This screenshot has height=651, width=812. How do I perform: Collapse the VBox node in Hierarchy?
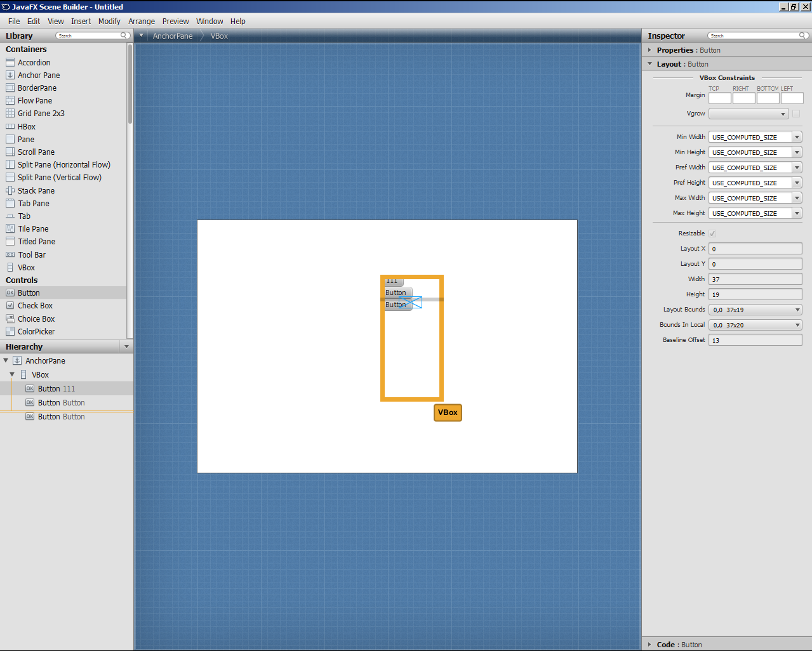pos(12,374)
